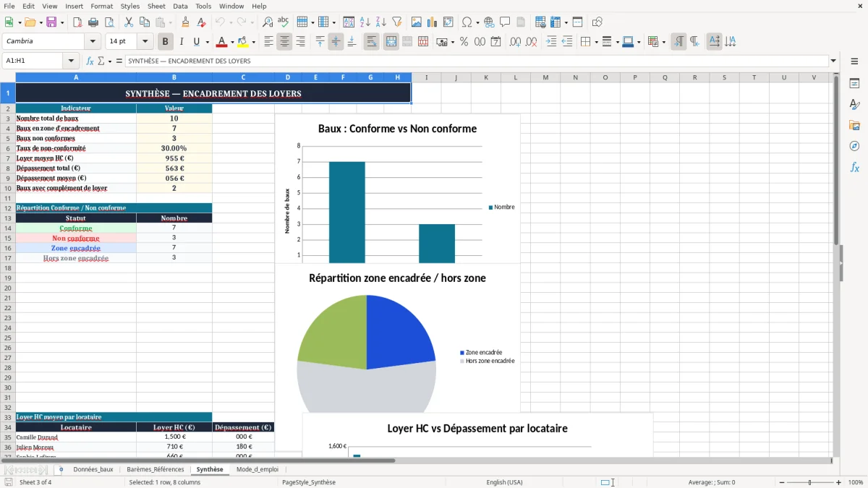868x488 pixels.
Task: Toggle Merge and Center Cells
Action: coord(391,42)
